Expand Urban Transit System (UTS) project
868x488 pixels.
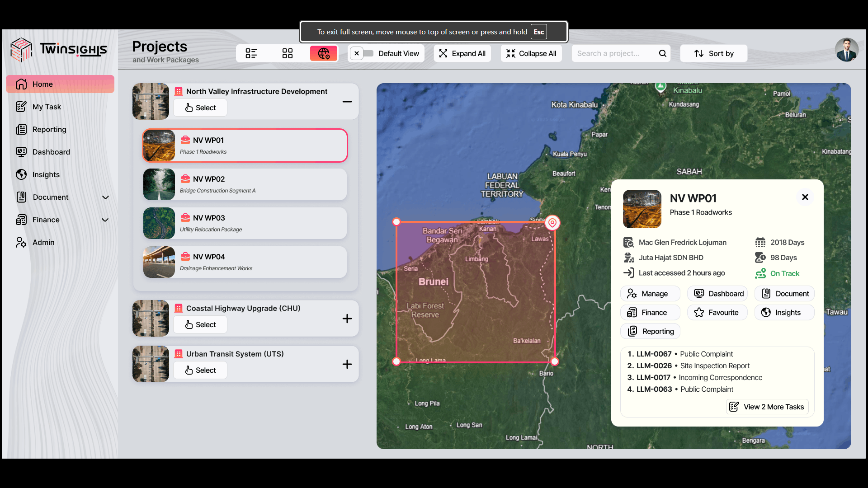[x=347, y=364]
